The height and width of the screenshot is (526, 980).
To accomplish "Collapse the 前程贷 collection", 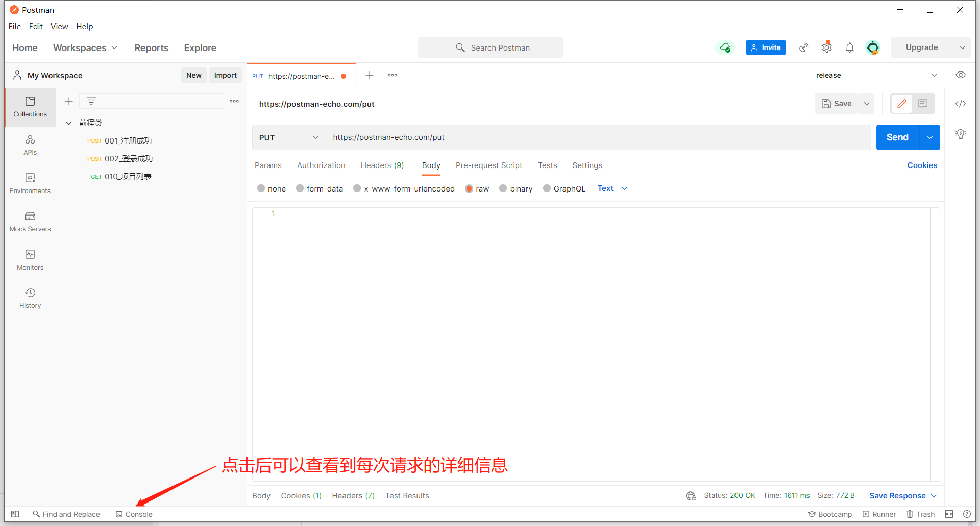I will pos(69,123).
